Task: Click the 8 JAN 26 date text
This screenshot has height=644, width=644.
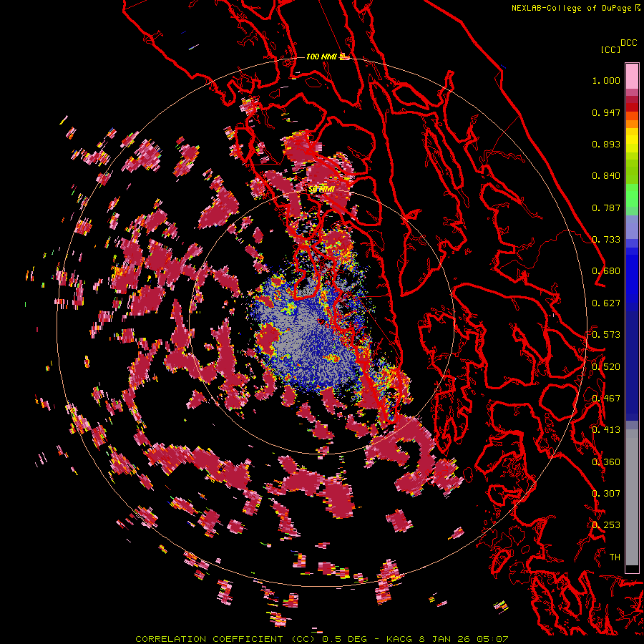Action: (x=444, y=639)
